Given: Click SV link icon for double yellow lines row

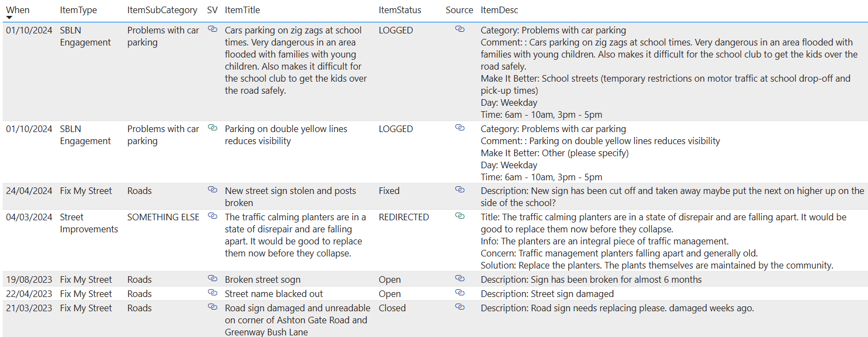Looking at the screenshot, I should (212, 128).
